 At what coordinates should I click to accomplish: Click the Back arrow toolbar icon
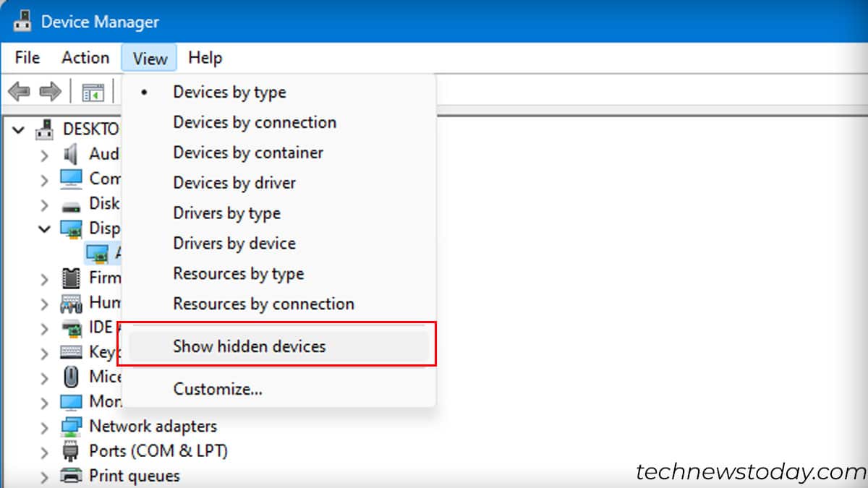[19, 92]
